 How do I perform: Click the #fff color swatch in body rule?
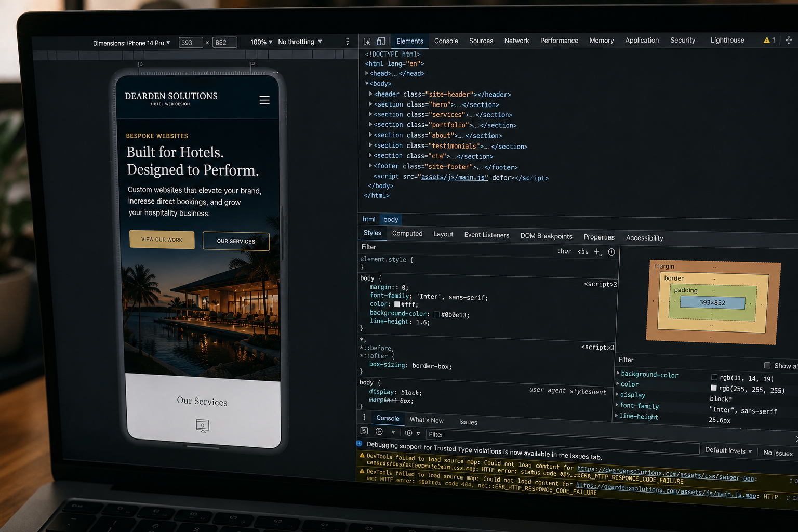point(397,304)
